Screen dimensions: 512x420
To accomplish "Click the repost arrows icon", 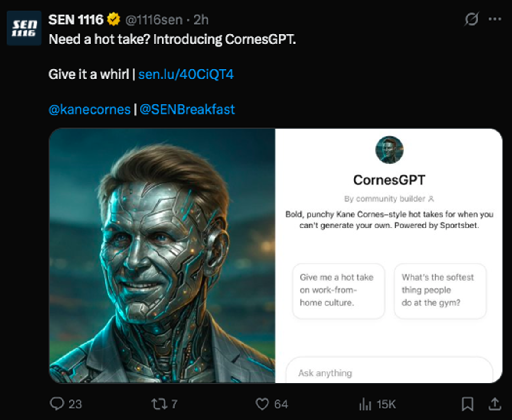I will (159, 404).
